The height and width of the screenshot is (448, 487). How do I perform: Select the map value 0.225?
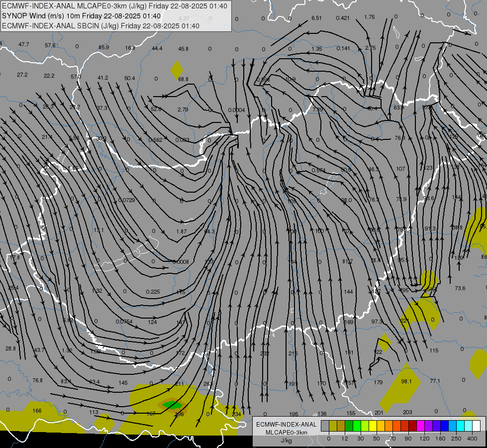(x=153, y=292)
